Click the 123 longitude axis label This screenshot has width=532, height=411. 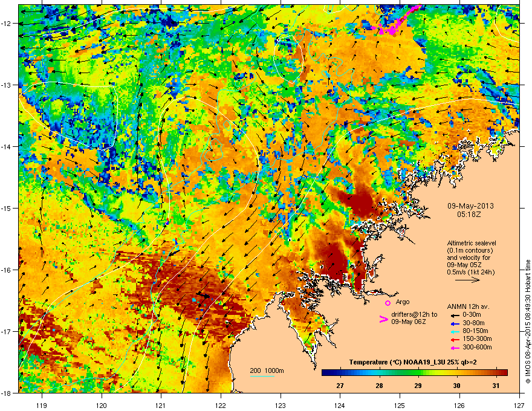coord(281,405)
